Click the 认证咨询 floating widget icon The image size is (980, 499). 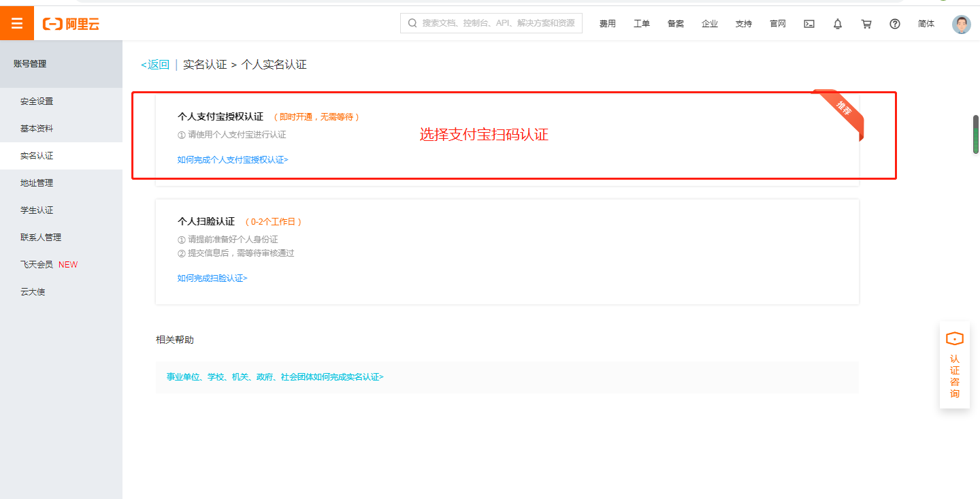[x=955, y=338]
